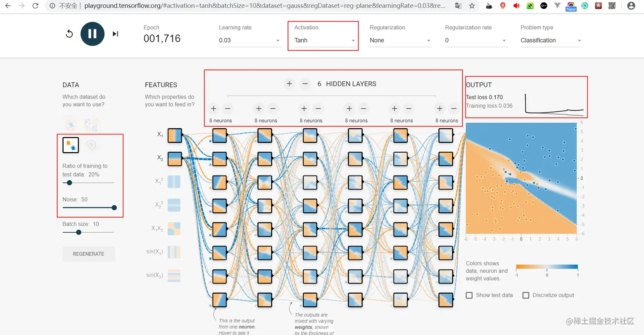The image size is (644, 335).
Task: Click the red 'A' extension icon
Action: click(x=598, y=6)
